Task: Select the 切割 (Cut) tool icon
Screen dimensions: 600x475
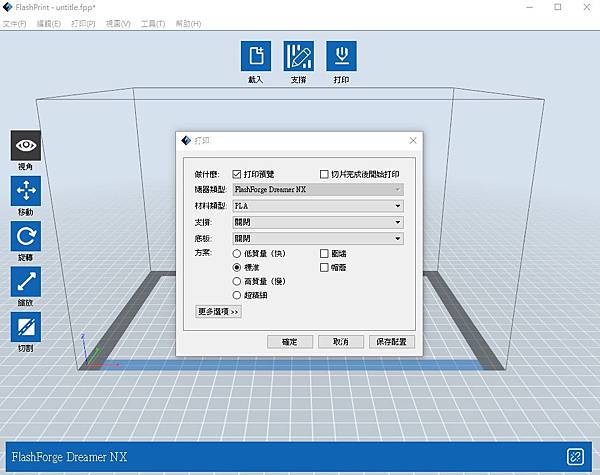Action: coord(26,326)
